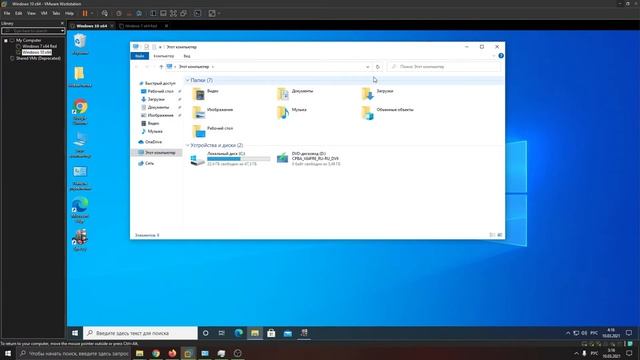Select Windows 10 x64 in Library tree

[37, 52]
